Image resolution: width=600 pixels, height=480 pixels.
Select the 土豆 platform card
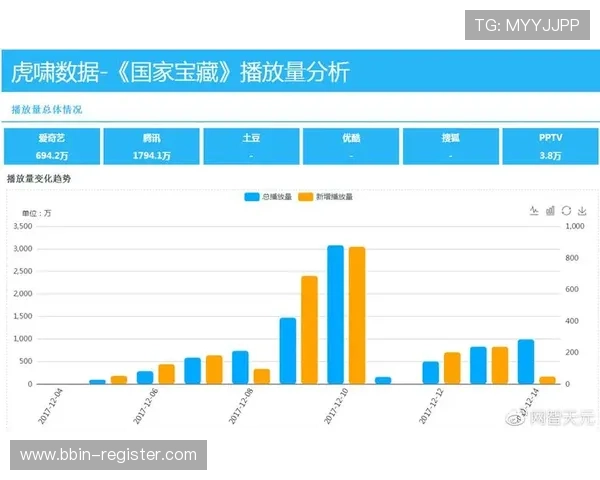[251, 147]
